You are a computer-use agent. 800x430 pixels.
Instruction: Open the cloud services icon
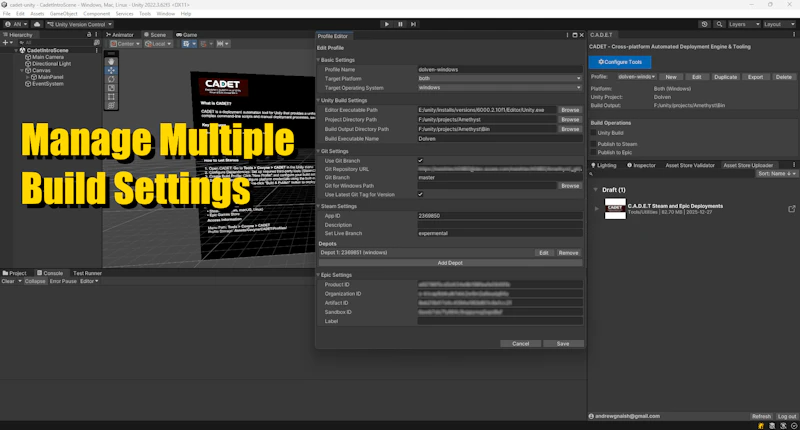pyautogui.click(x=37, y=24)
